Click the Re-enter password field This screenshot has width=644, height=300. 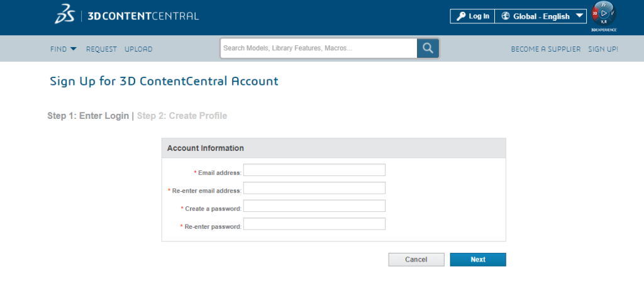pyautogui.click(x=314, y=225)
